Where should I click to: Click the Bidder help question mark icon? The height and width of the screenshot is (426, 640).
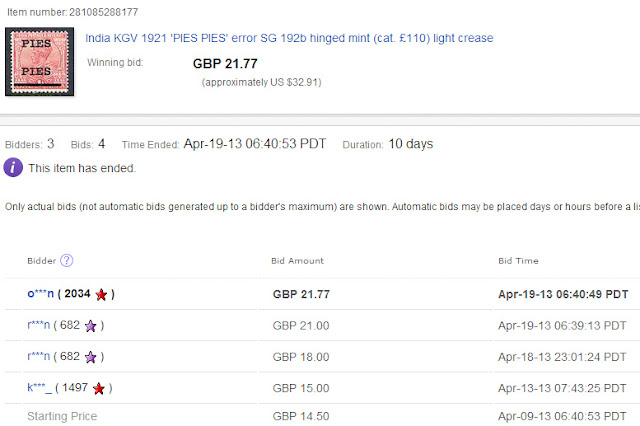[67, 260]
